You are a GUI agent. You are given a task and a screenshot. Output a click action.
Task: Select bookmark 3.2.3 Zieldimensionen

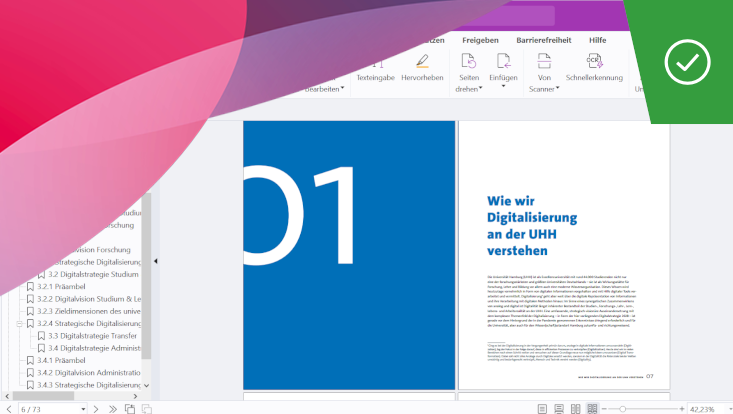coord(89,311)
